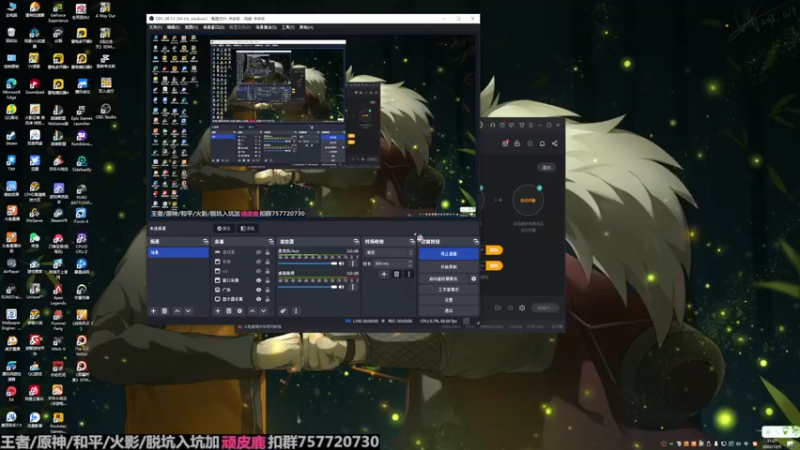Click the 启动虚拟摄像机 button

443,279
